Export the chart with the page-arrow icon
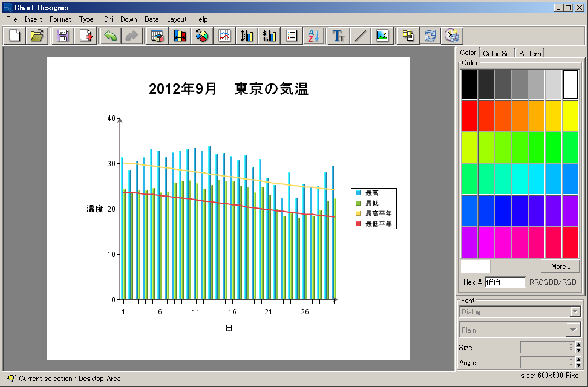The image size is (588, 387). pyautogui.click(x=85, y=36)
